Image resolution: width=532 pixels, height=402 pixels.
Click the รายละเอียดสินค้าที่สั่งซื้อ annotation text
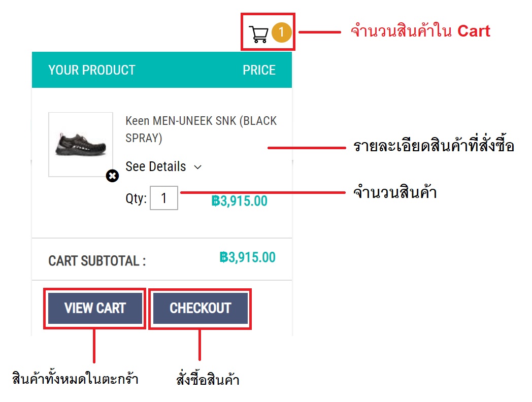[x=434, y=145]
